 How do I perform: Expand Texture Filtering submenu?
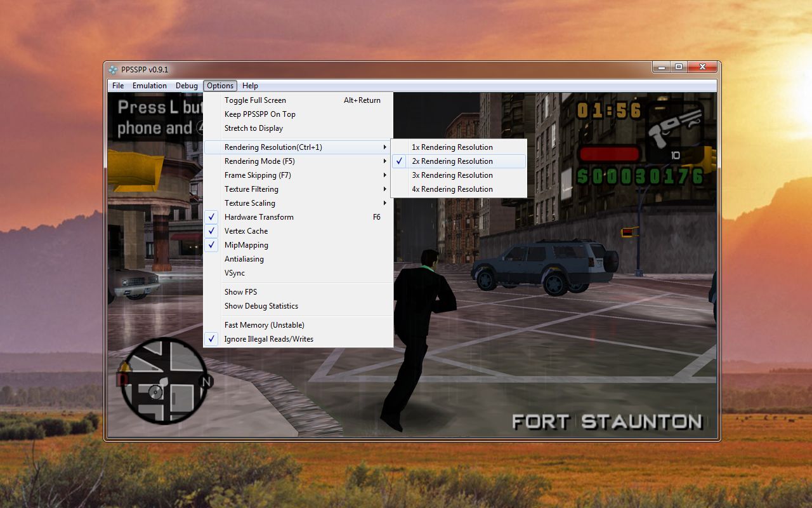point(298,189)
